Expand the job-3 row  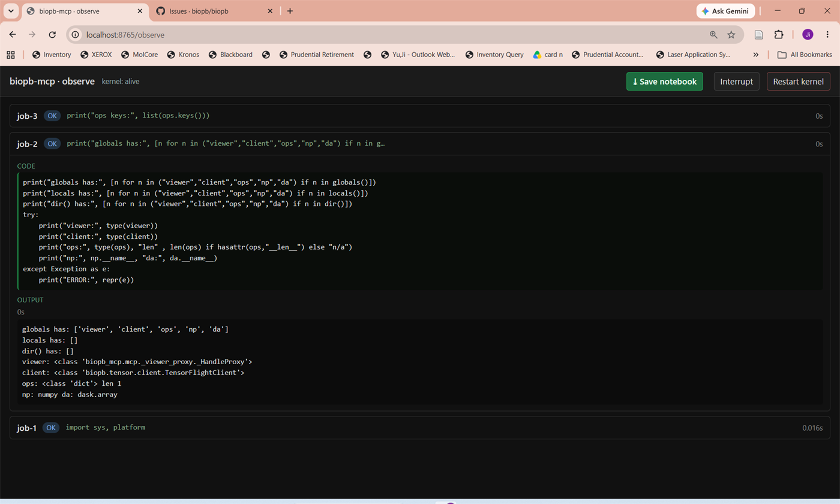pos(420,116)
